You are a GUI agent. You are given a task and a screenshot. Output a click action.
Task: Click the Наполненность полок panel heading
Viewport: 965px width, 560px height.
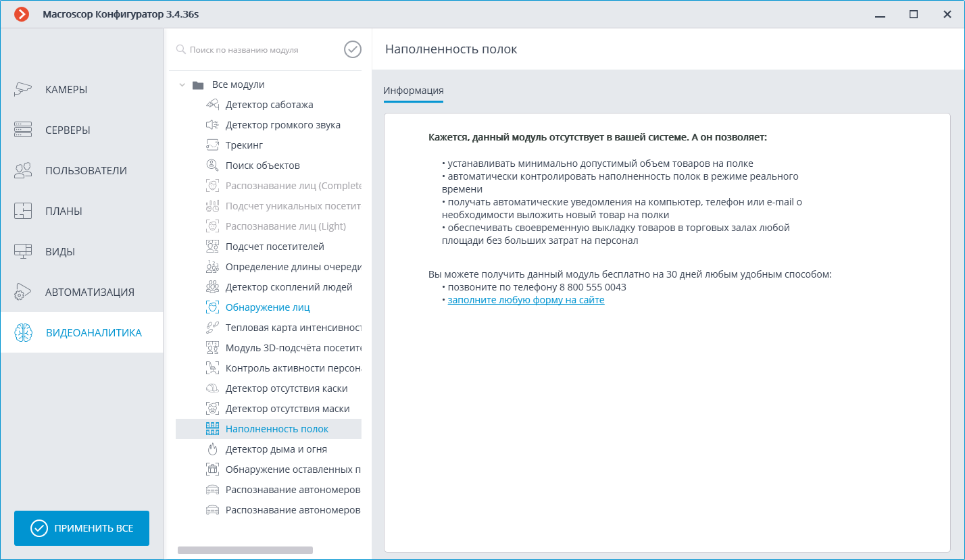click(451, 49)
